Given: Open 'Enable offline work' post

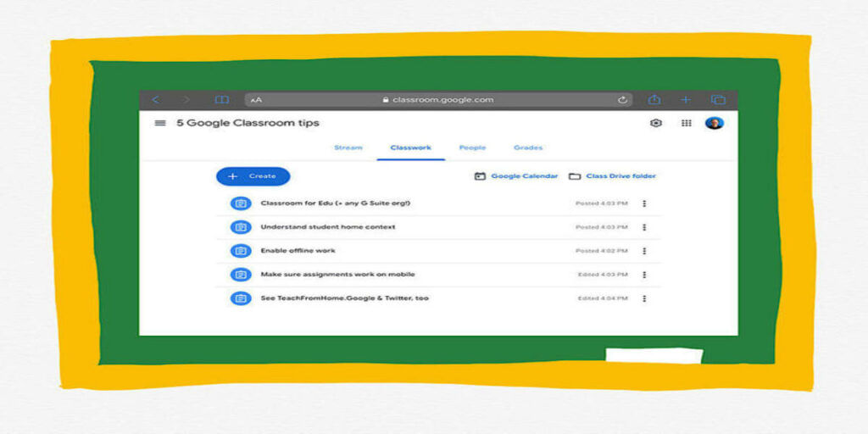Looking at the screenshot, I should click(x=298, y=251).
